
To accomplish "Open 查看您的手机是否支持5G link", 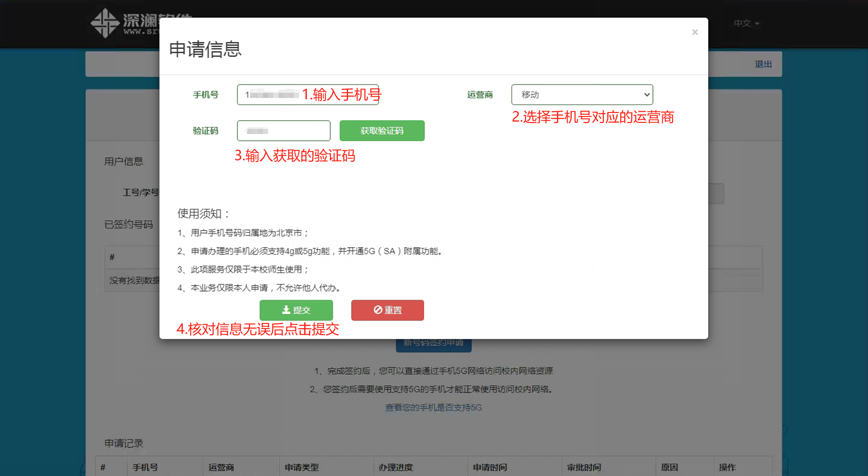I will [x=433, y=407].
